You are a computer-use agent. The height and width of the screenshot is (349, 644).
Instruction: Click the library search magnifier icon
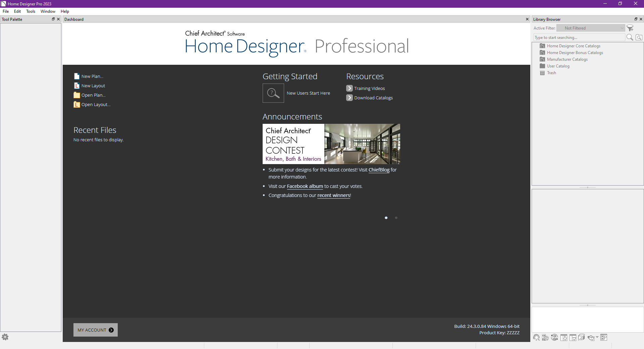630,37
